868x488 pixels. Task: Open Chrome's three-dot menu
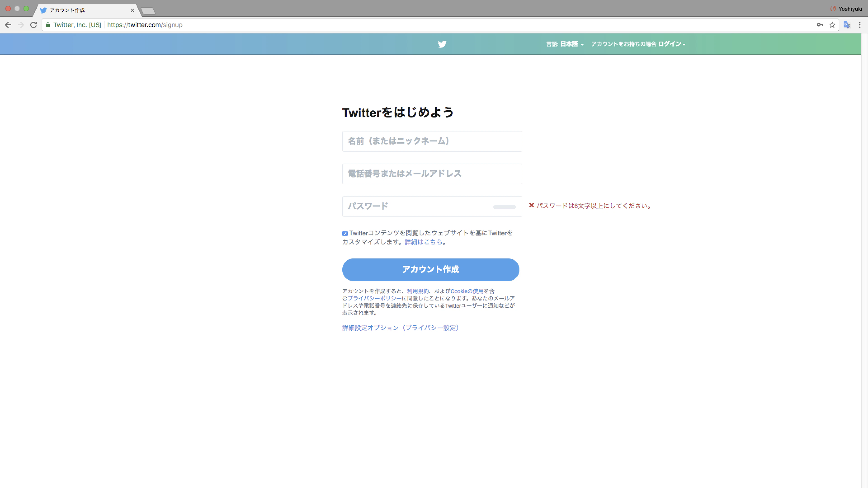860,25
